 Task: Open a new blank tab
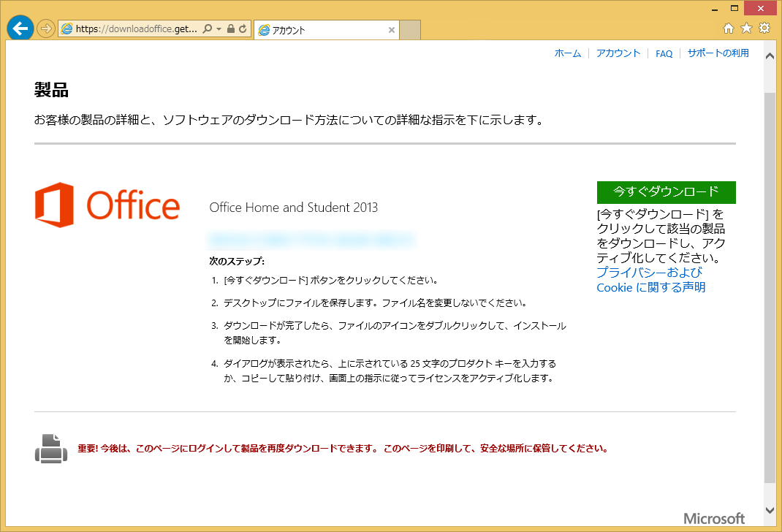(x=410, y=30)
